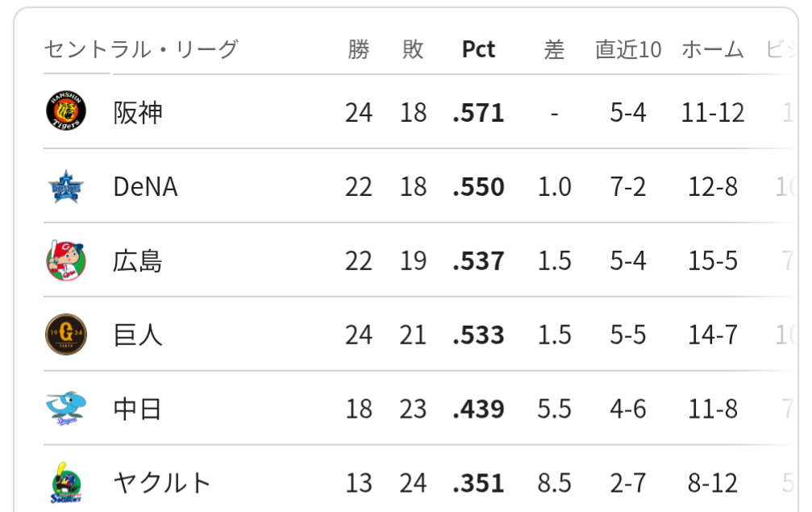Click the Hanshin Tigers team logo
The height and width of the screenshot is (512, 812).
coord(66,110)
